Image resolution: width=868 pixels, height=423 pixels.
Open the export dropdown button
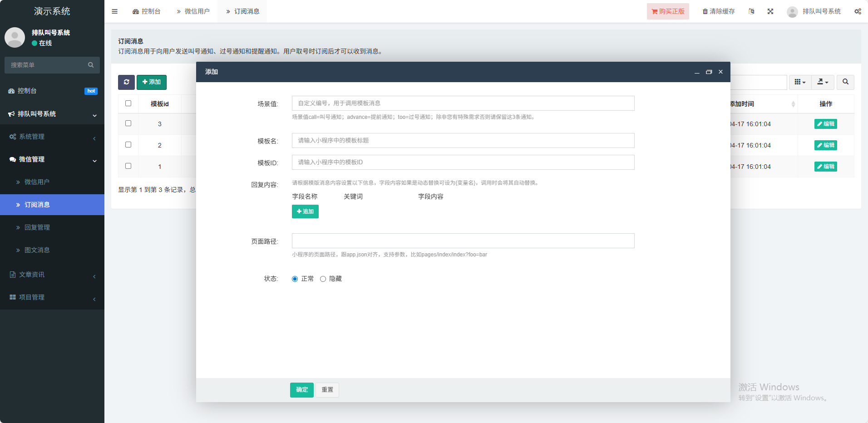point(823,82)
